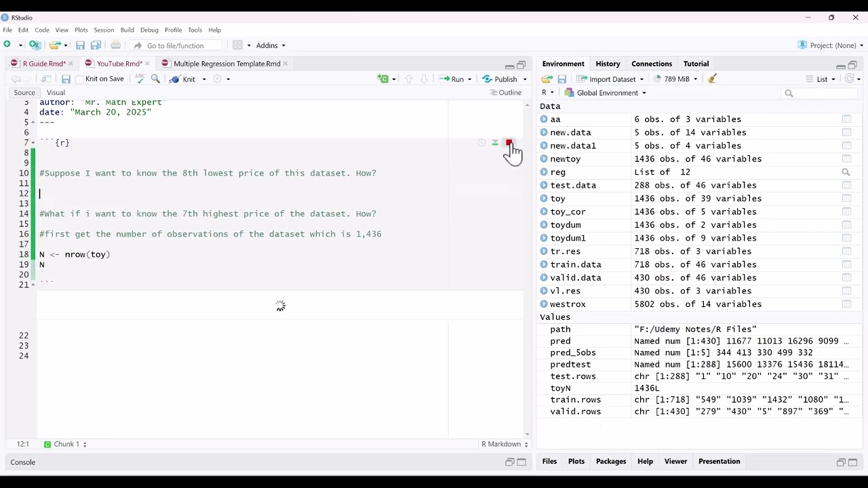868x488 pixels.
Task: Open the westrox data table icon
Action: 846,304
